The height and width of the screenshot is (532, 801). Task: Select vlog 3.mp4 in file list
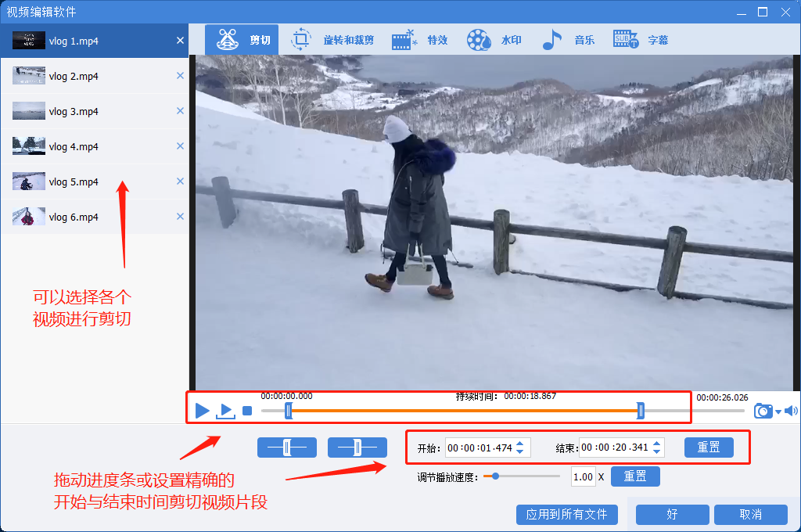(95, 111)
